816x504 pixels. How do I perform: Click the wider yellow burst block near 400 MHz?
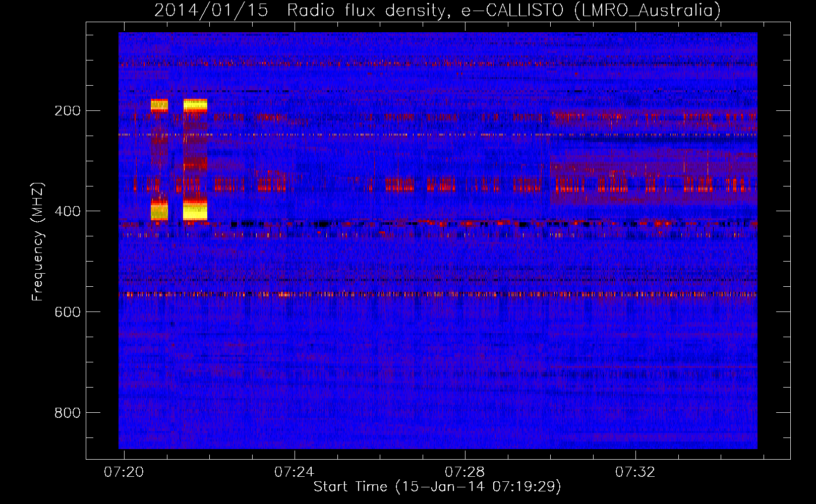(x=195, y=211)
